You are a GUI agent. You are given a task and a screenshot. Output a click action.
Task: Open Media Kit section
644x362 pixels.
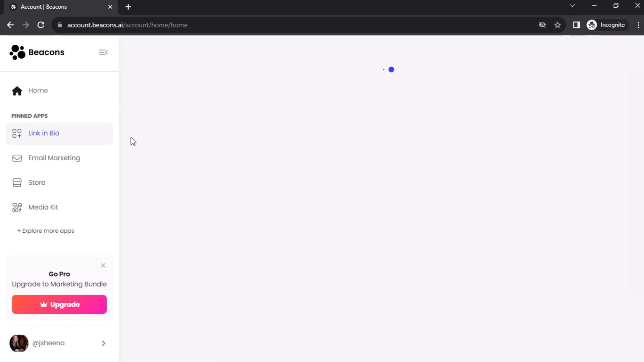click(x=43, y=207)
